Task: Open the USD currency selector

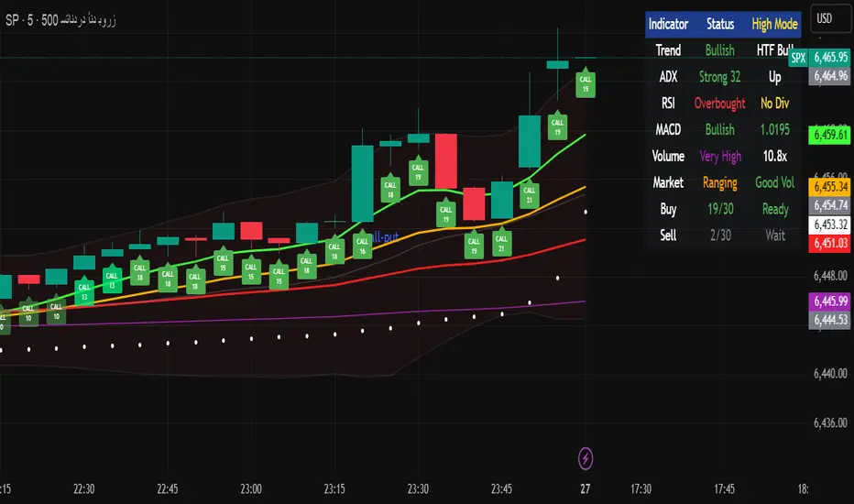Action: (830, 19)
